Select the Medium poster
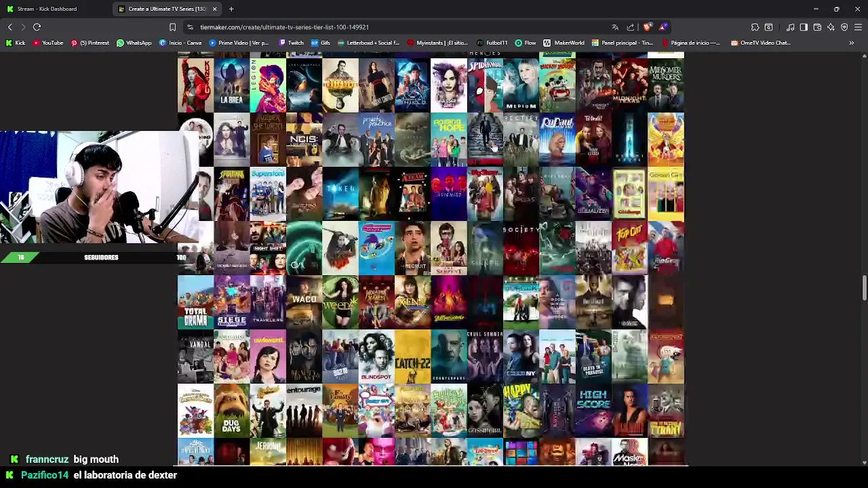Image resolution: width=868 pixels, height=488 pixels. tap(521, 85)
